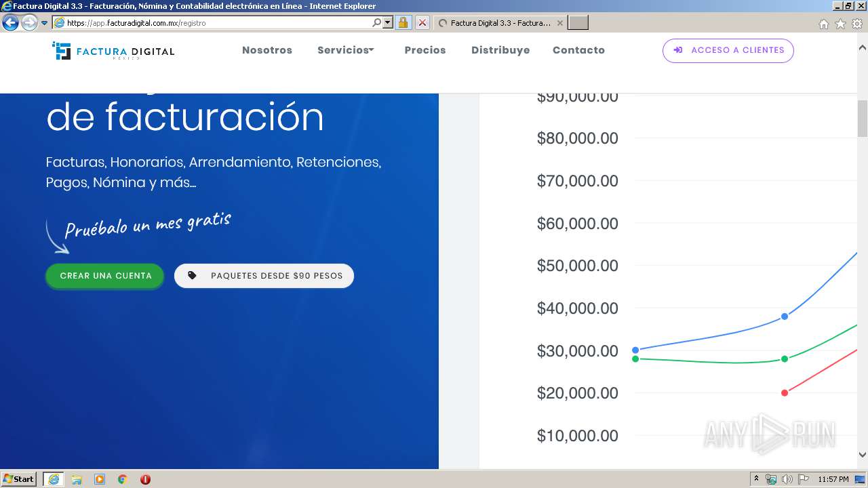
Task: Click the tag icon in the Paquetes button
Action: [x=192, y=276]
